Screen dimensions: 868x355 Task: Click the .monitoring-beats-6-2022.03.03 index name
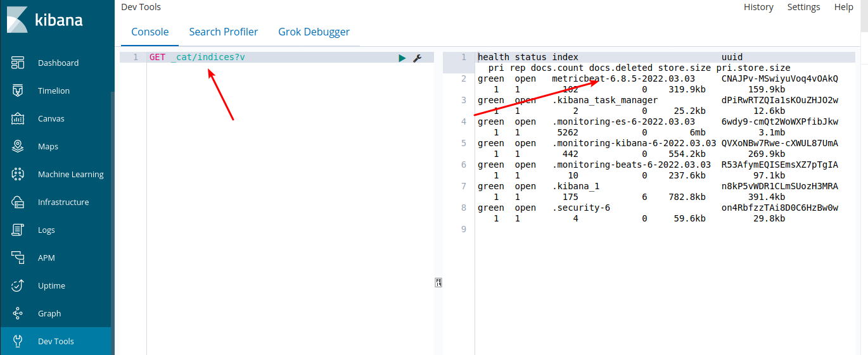632,165
